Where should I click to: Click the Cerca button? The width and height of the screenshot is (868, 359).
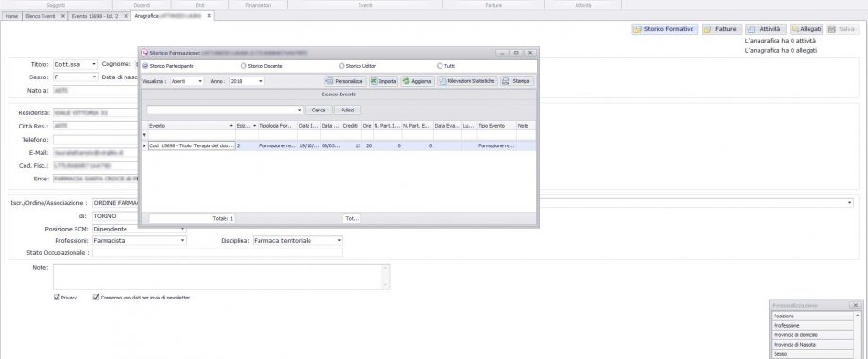pyautogui.click(x=318, y=111)
